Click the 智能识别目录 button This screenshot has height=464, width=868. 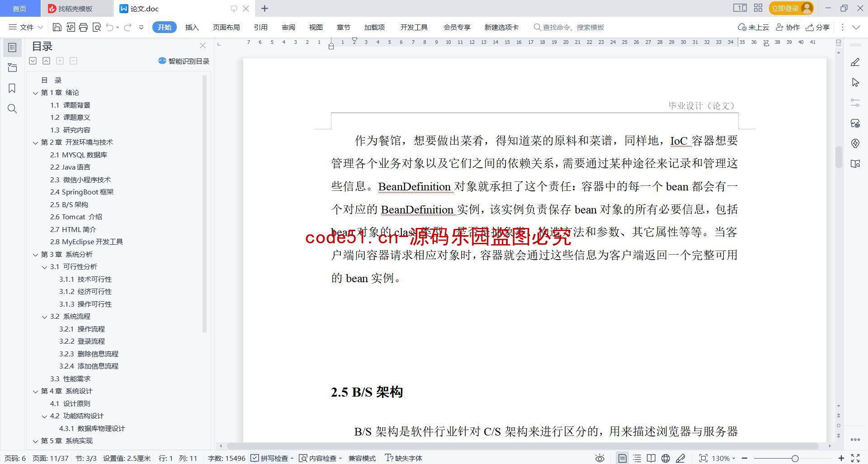tap(184, 61)
